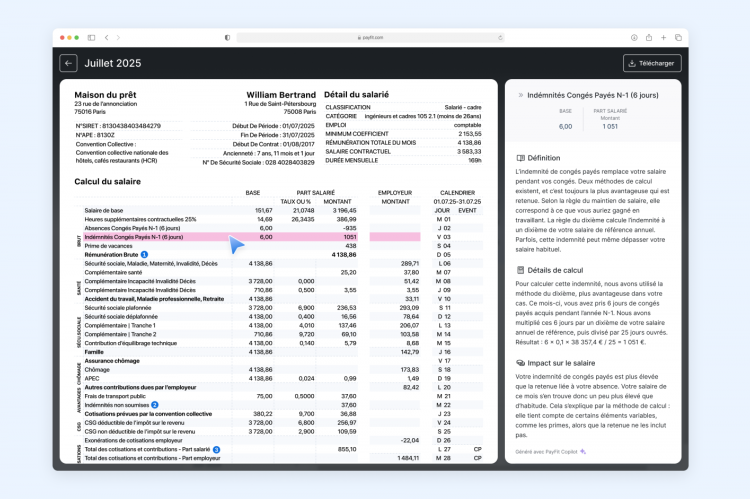Show the tab overview icon
Screen dimensions: 750x499
pos(678,37)
